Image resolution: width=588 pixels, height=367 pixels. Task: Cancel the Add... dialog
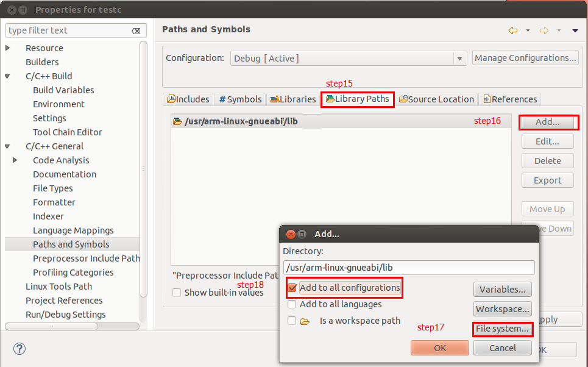click(503, 348)
